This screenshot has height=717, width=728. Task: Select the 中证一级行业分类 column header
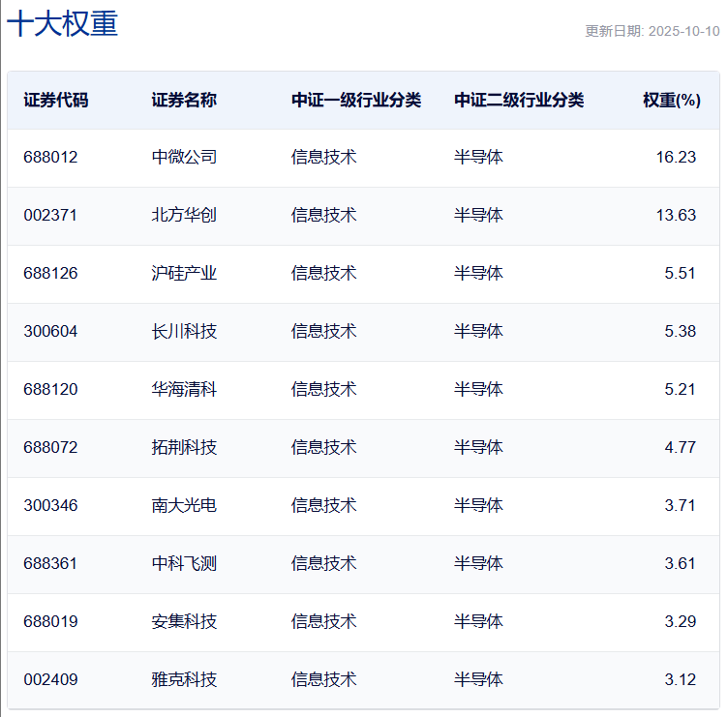click(x=356, y=100)
